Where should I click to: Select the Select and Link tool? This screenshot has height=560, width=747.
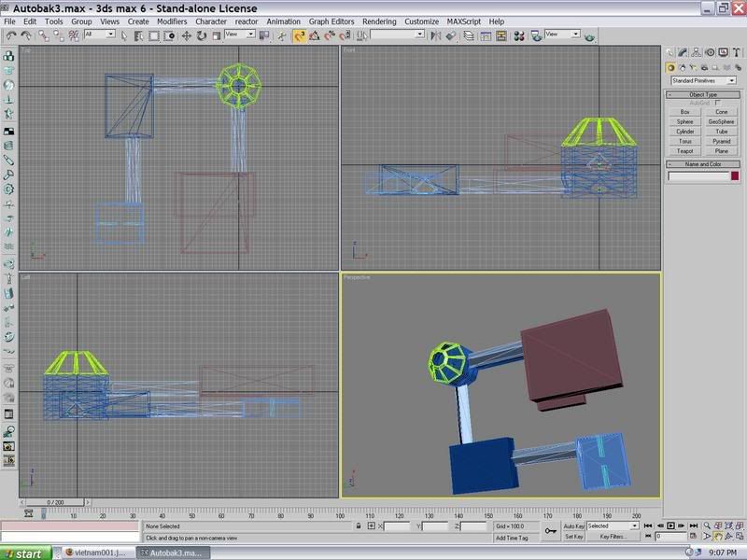point(43,35)
